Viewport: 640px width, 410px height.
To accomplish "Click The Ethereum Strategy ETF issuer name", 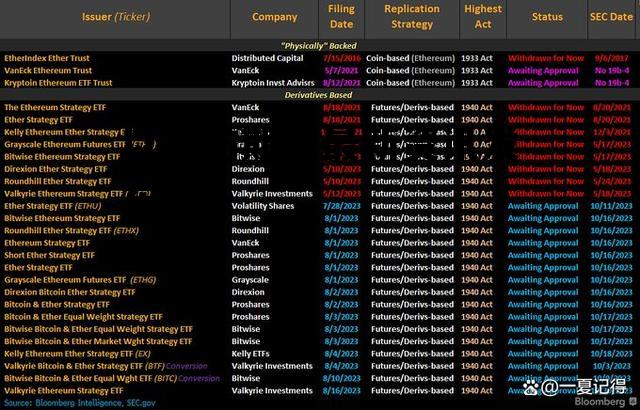I will 55,107.
